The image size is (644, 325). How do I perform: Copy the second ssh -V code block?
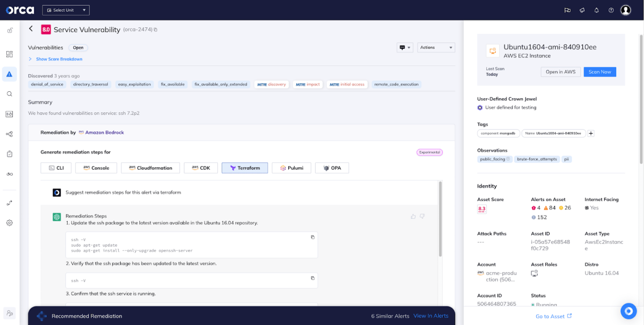(x=313, y=278)
